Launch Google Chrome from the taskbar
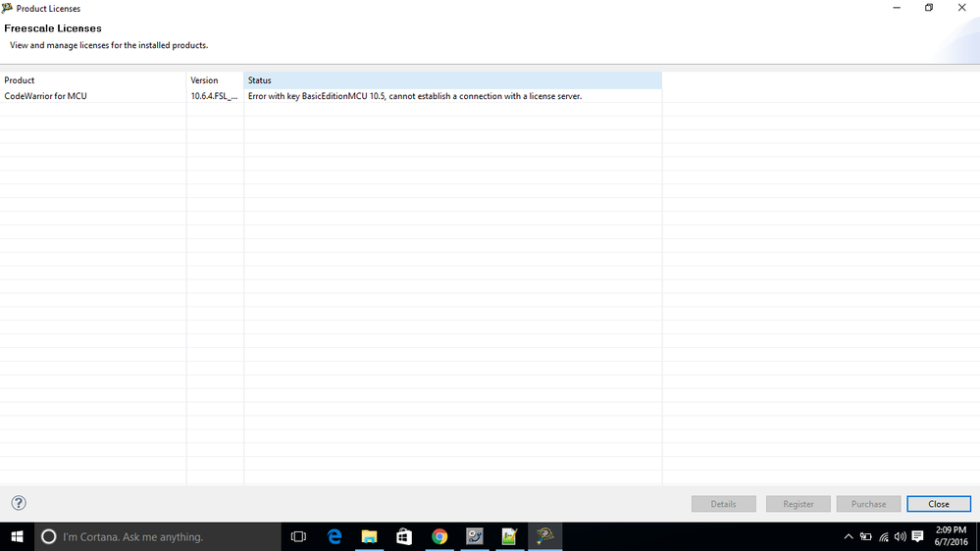The width and height of the screenshot is (980, 551). 439,536
